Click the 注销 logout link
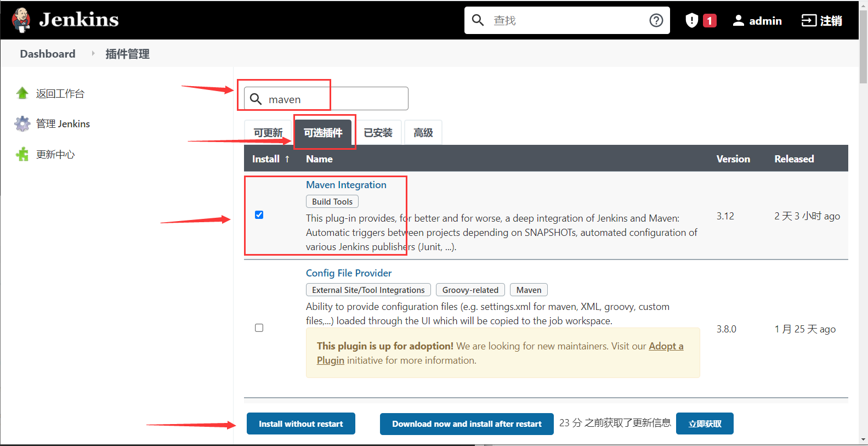The width and height of the screenshot is (868, 446). coord(831,21)
